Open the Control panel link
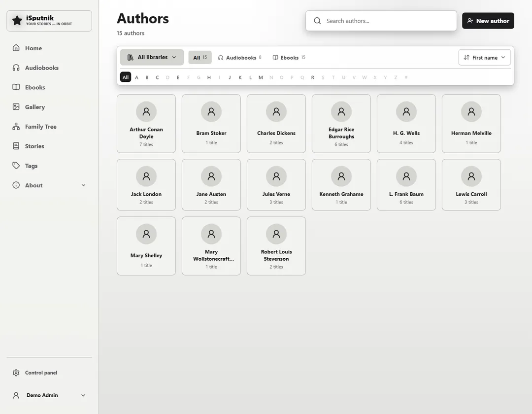 point(49,373)
